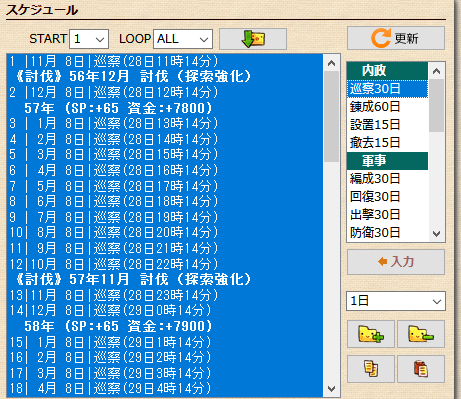Click the add folder plus icon
This screenshot has height=399, width=461.
click(x=371, y=334)
